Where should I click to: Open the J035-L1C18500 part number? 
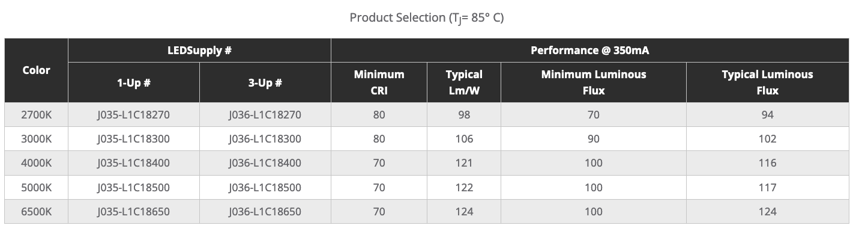[x=133, y=188]
